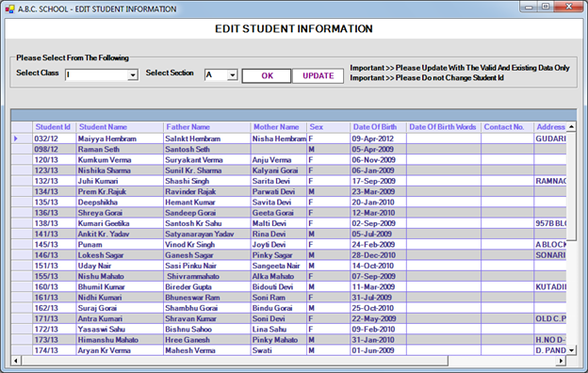Image resolution: width=588 pixels, height=373 pixels.
Task: Click student name Deepshikha
Action: [x=120, y=203]
